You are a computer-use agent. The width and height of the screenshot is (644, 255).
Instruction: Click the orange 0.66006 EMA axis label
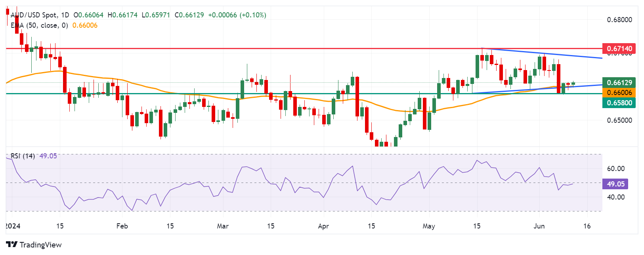[x=619, y=93]
